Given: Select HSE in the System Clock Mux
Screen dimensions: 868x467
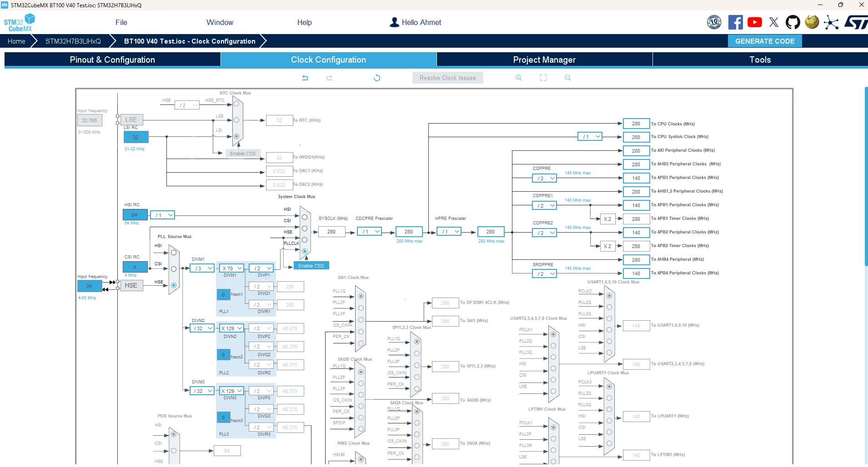Looking at the screenshot, I should point(305,240).
